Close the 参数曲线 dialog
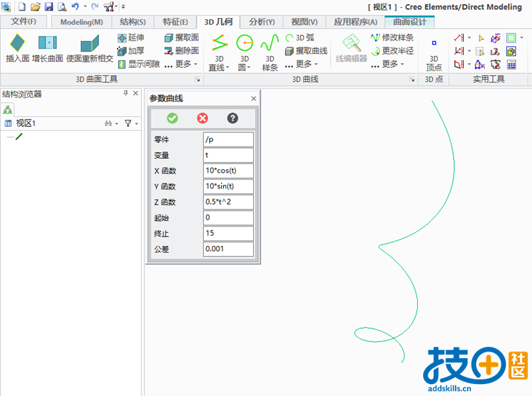Viewport: 532px width, 396px height. tap(254, 98)
